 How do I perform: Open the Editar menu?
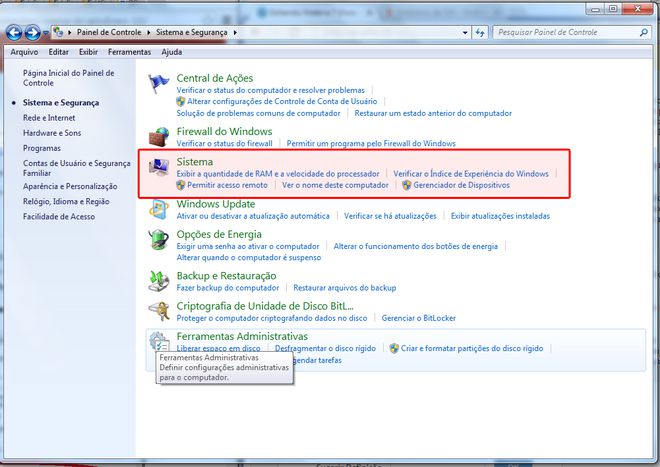coord(58,52)
